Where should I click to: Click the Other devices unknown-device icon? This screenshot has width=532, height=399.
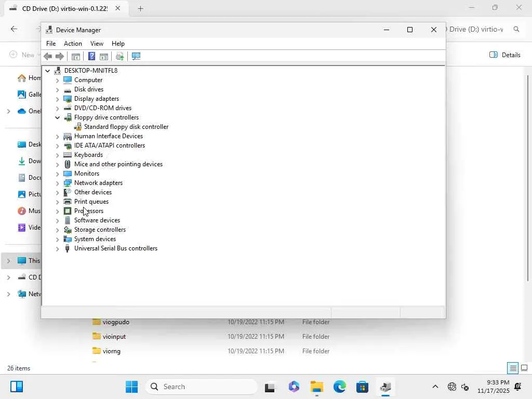[x=68, y=192]
